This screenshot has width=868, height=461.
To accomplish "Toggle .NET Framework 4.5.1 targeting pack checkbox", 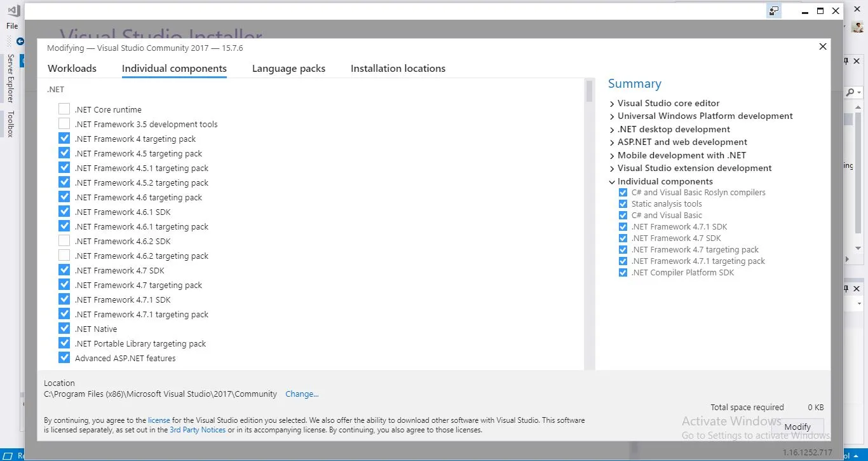I will [x=64, y=168].
